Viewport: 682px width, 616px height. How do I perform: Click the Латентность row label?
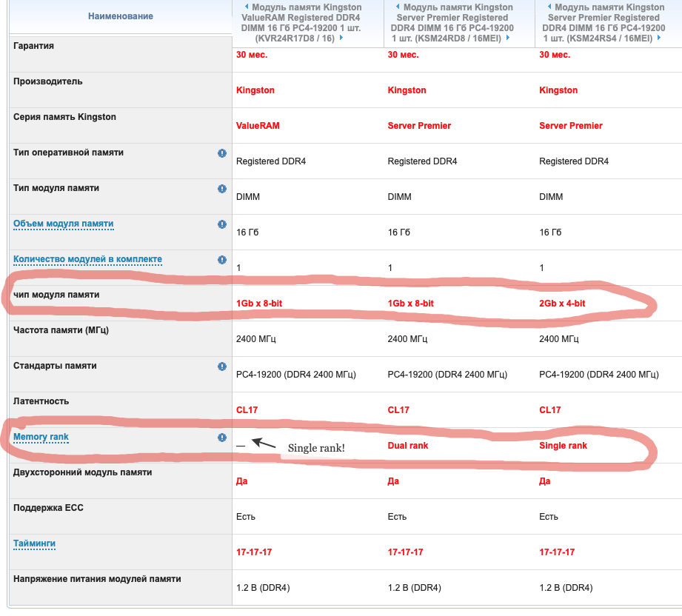(x=41, y=401)
